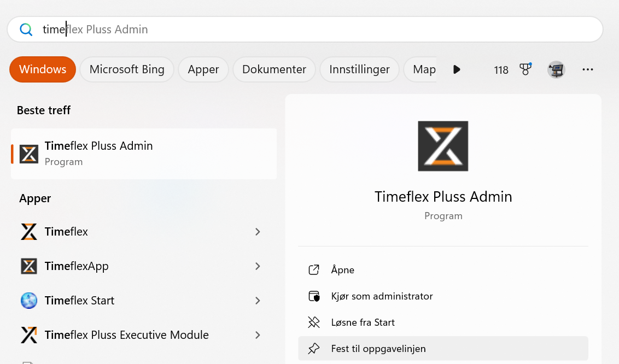
Task: Click the user profile avatar
Action: click(556, 69)
